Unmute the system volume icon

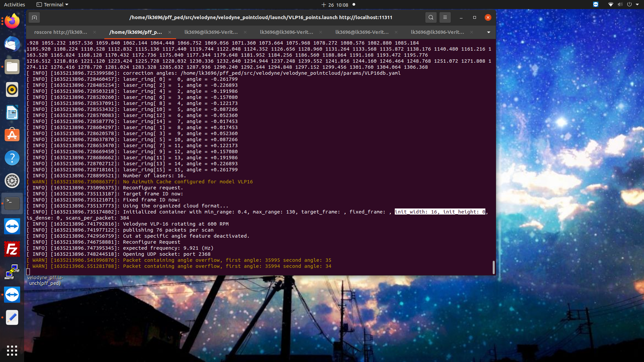[620, 5]
